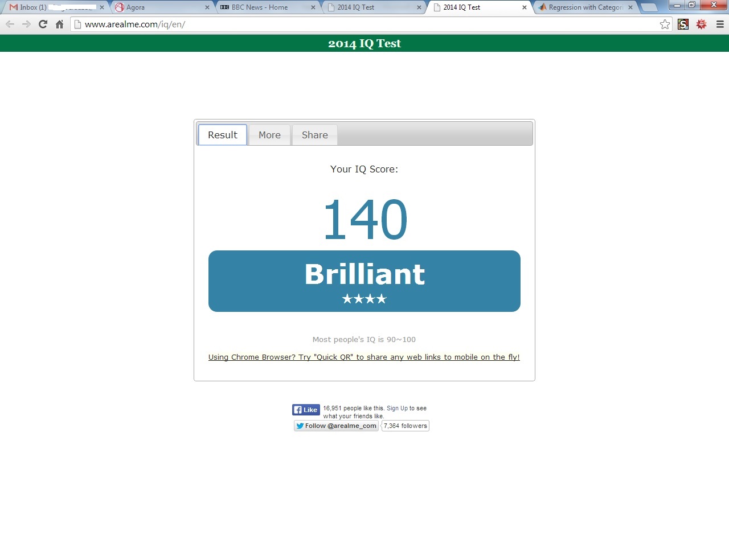Screen dimensions: 729x560
Task: Bookmark this page using the star icon
Action: tap(664, 24)
